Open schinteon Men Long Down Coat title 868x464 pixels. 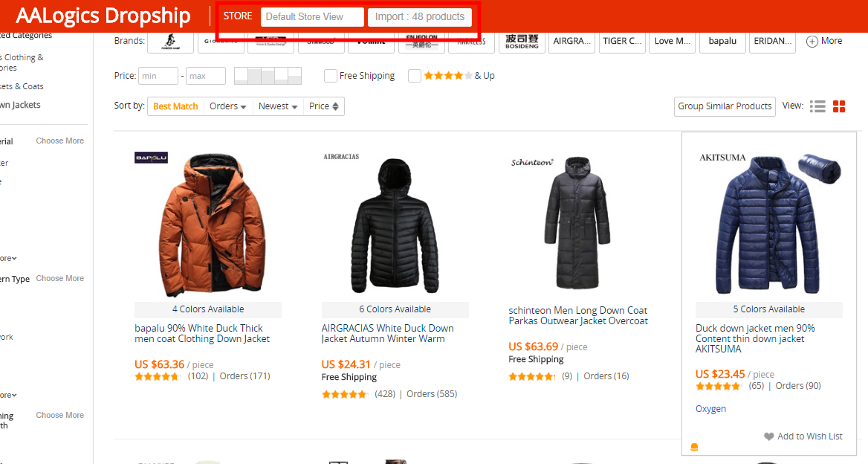(578, 315)
